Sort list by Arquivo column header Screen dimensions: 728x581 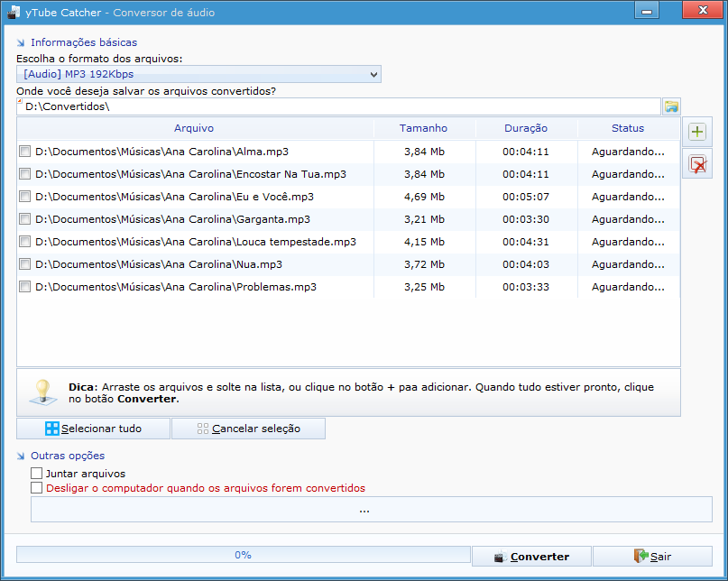tap(195, 128)
